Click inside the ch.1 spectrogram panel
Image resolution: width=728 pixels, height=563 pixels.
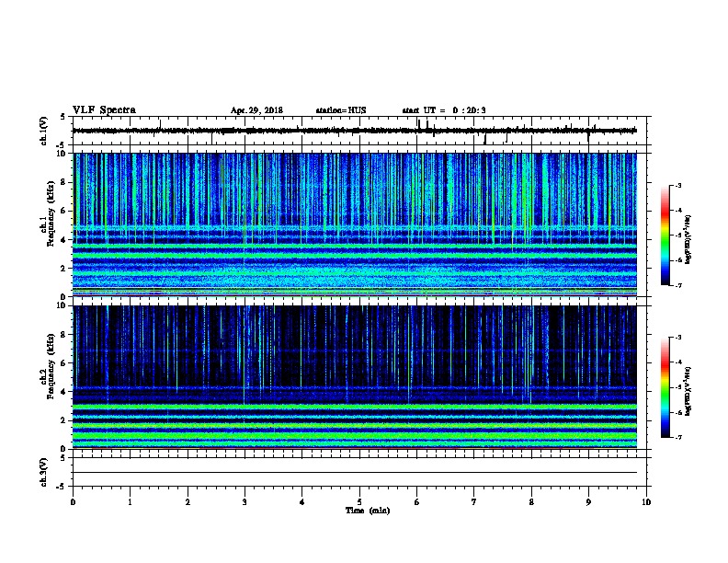(355, 224)
